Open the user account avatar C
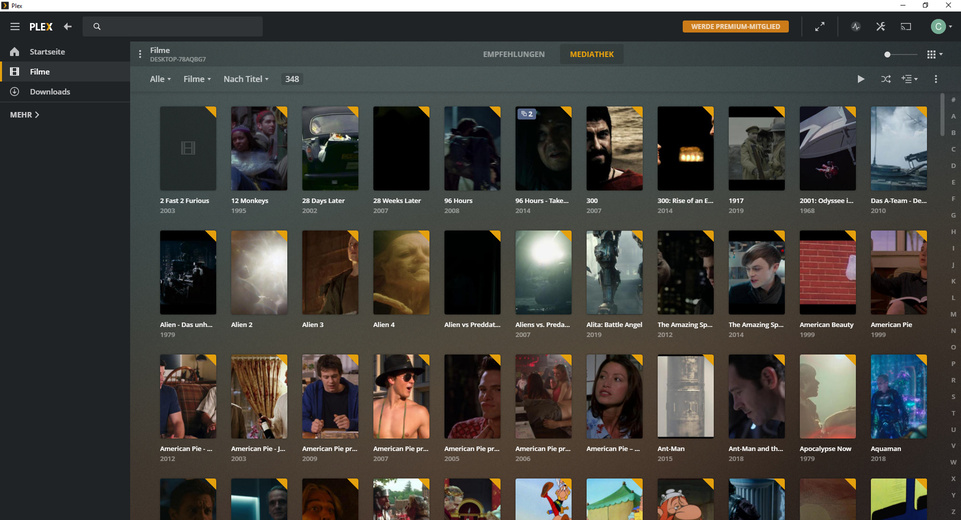The image size is (961, 520). click(938, 26)
